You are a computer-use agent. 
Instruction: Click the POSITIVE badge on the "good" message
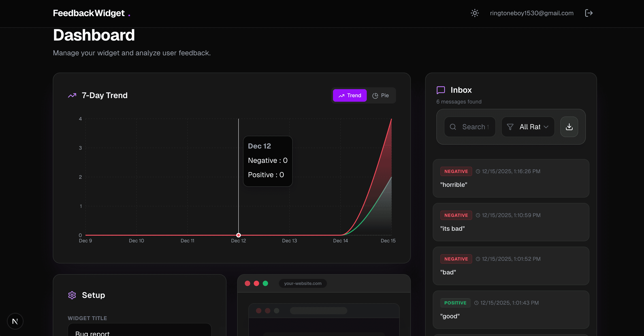coord(455,303)
